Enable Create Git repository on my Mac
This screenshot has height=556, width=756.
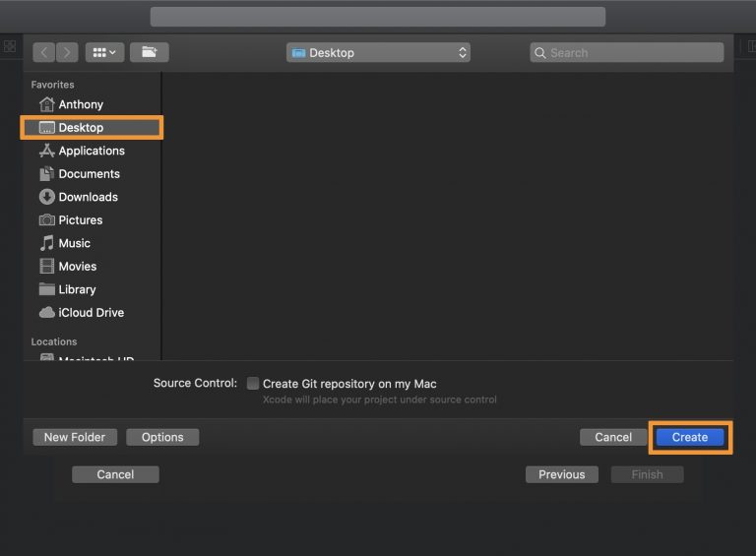tap(253, 383)
